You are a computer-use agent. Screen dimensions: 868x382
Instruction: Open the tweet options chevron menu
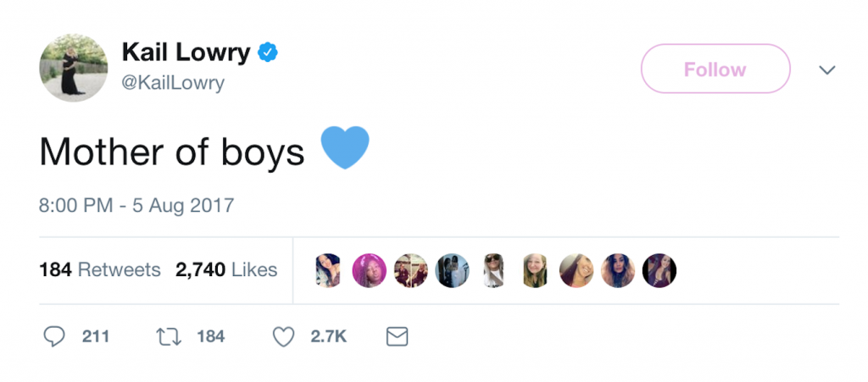pos(827,69)
